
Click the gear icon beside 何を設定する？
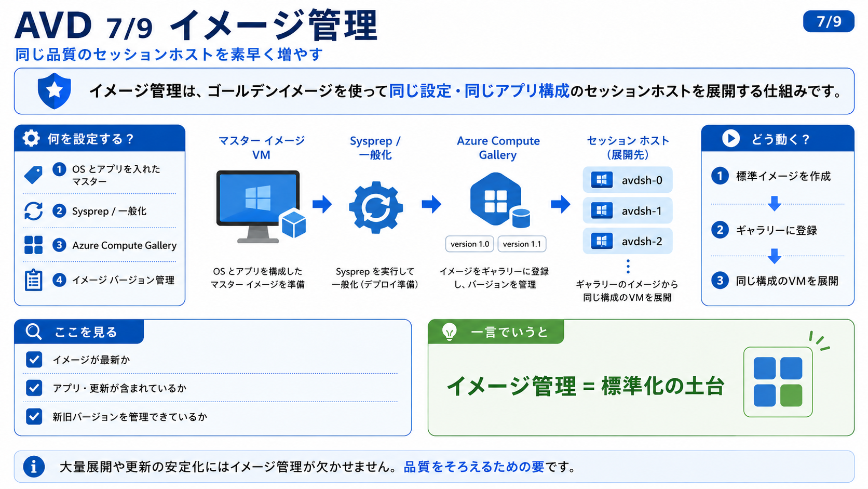(x=31, y=138)
